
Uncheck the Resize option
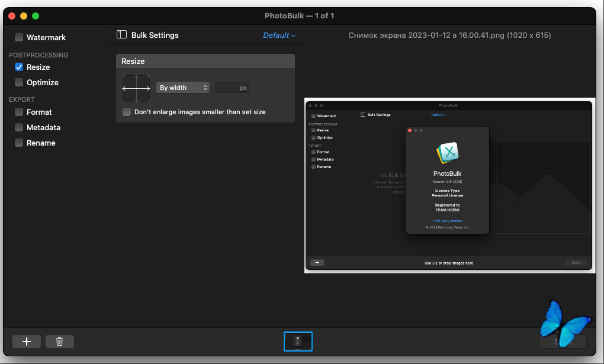tap(19, 67)
